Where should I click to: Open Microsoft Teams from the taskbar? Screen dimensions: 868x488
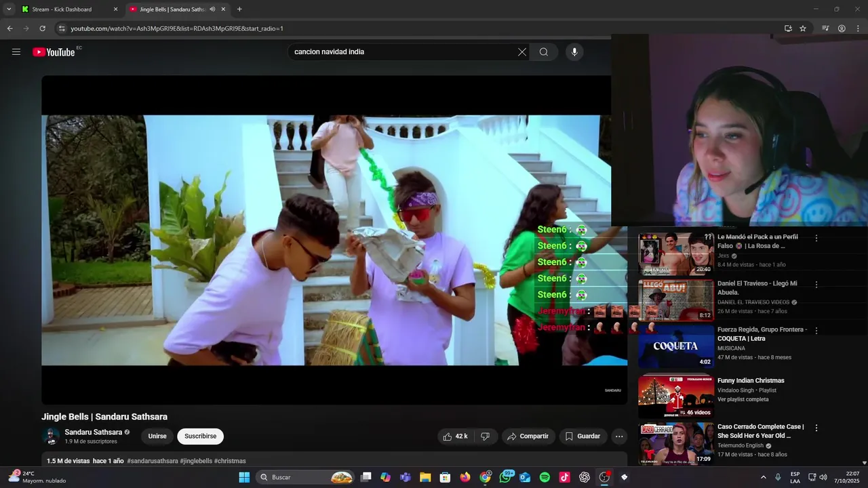click(x=406, y=477)
